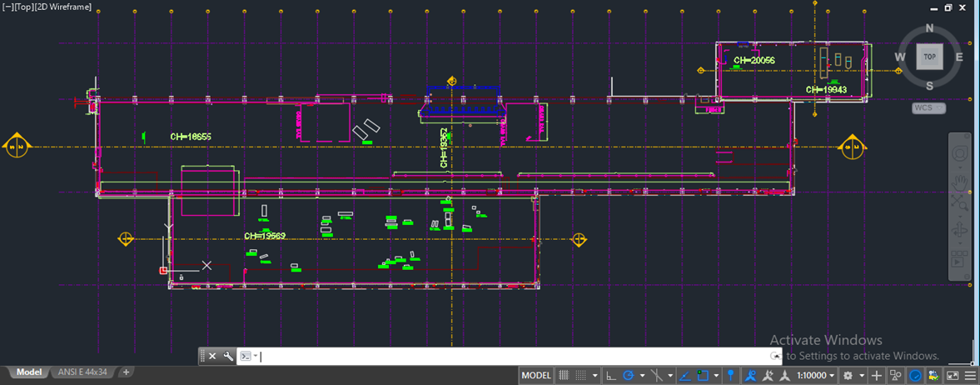
Task: Toggle the drawing grid display
Action: 564,376
